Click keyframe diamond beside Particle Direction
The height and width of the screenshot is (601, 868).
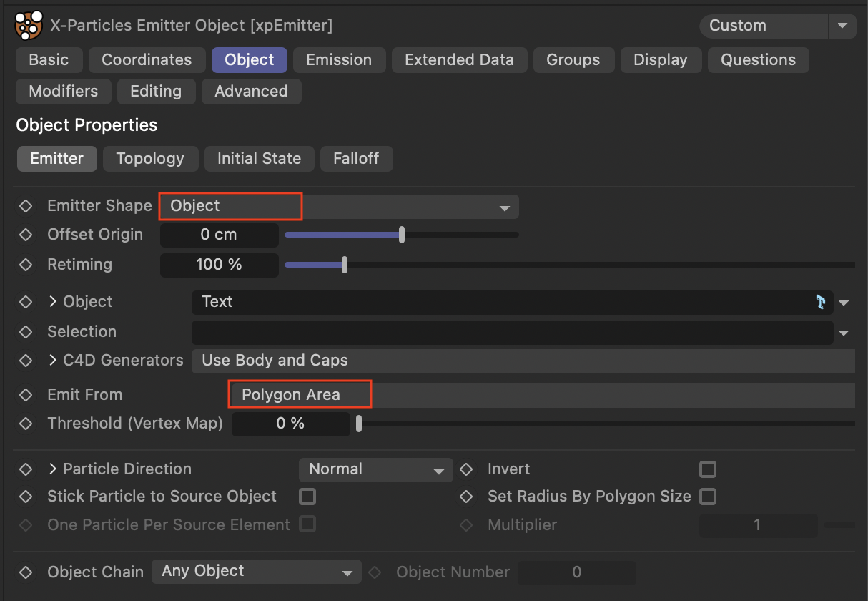[x=26, y=469]
